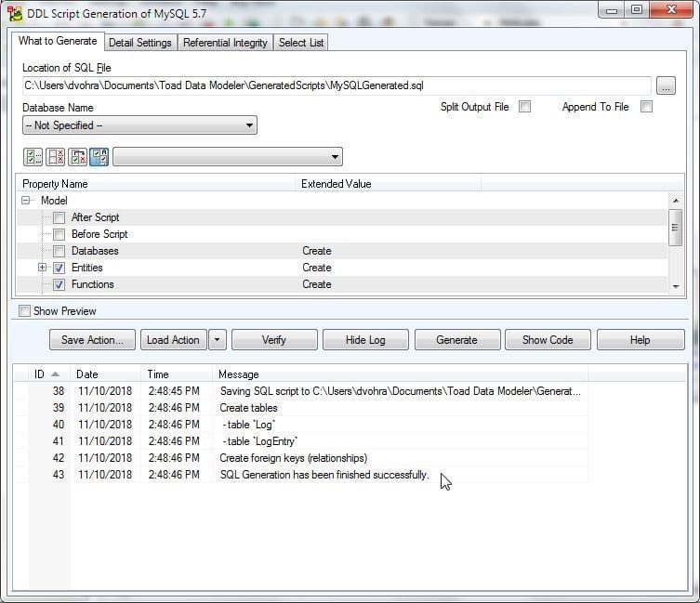The height and width of the screenshot is (603, 700).
Task: Click the Save Action button
Action: tap(92, 340)
